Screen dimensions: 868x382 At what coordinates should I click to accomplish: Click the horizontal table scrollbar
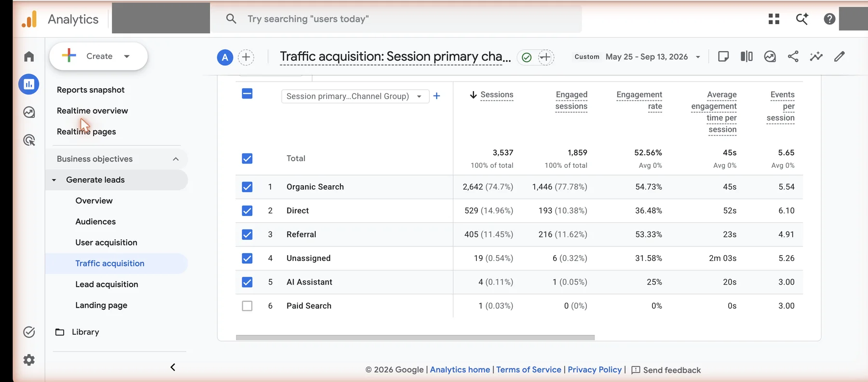pyautogui.click(x=415, y=338)
